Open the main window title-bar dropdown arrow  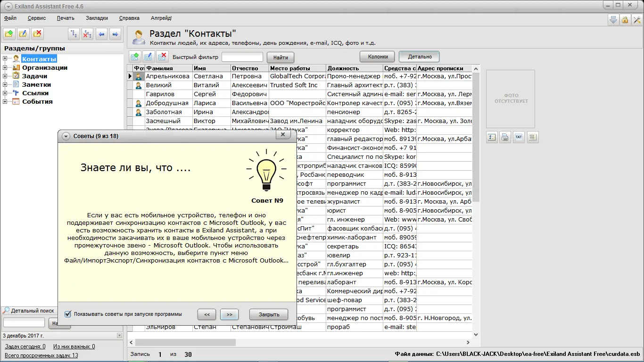coord(8,6)
